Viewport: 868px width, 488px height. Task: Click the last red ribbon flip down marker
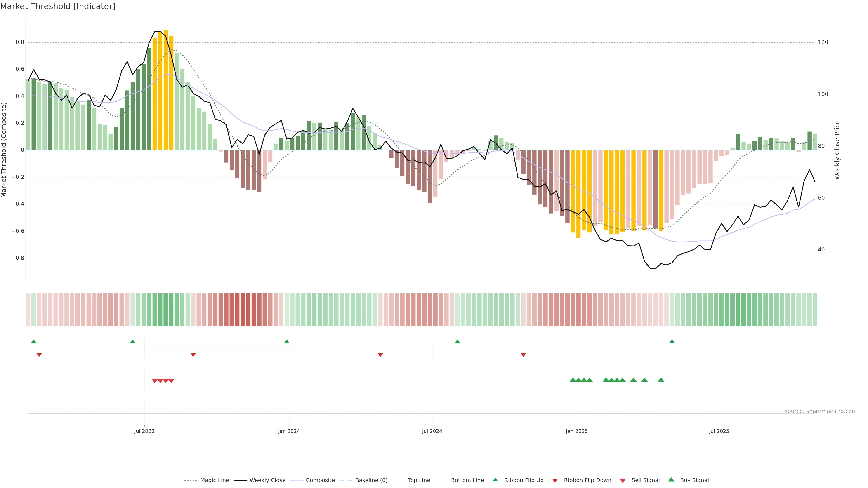(523, 355)
